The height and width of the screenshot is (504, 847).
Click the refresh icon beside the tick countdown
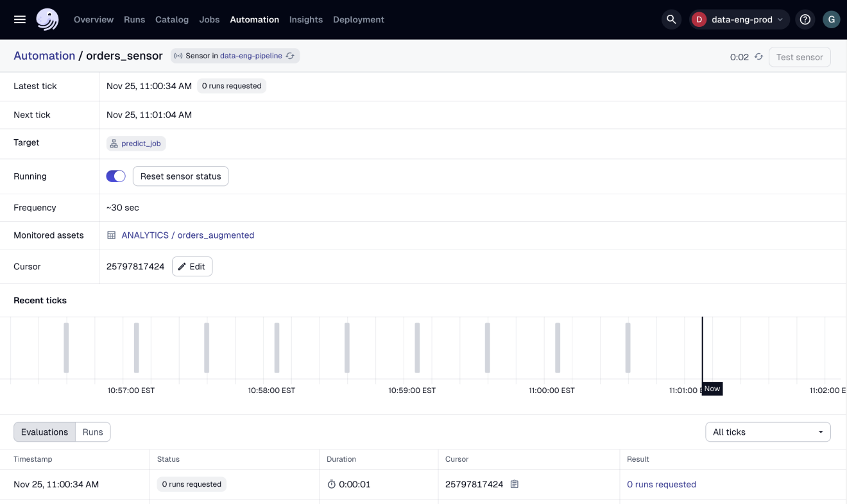tap(758, 56)
